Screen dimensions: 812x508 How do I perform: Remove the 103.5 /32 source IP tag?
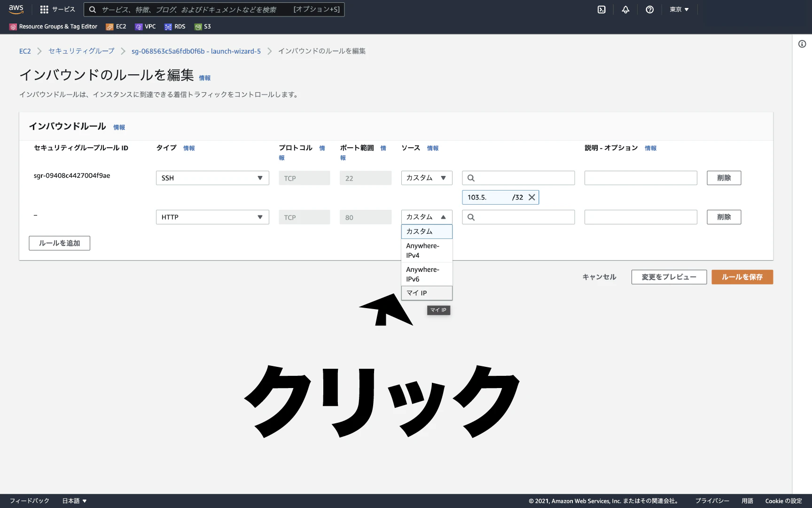(x=532, y=197)
